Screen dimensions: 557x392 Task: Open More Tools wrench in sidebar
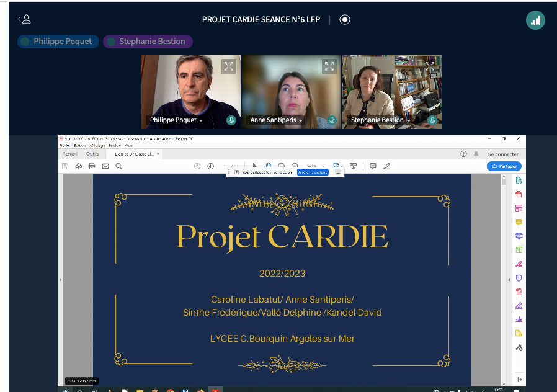(519, 347)
